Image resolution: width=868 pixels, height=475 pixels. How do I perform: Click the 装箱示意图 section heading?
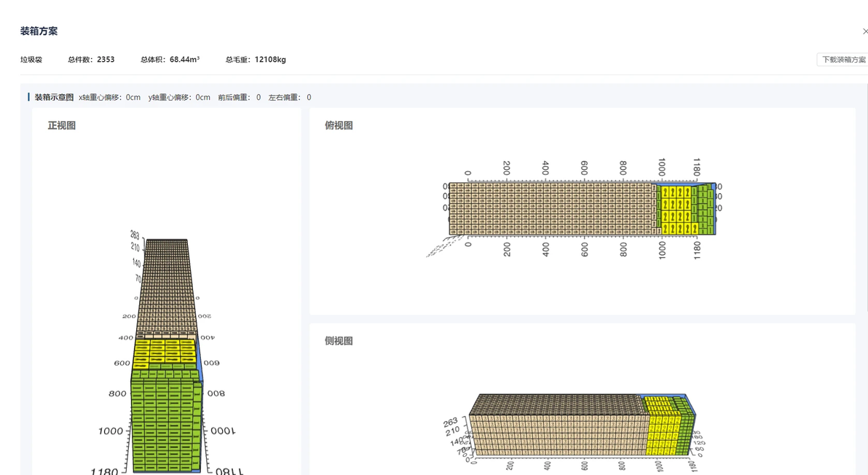click(54, 98)
